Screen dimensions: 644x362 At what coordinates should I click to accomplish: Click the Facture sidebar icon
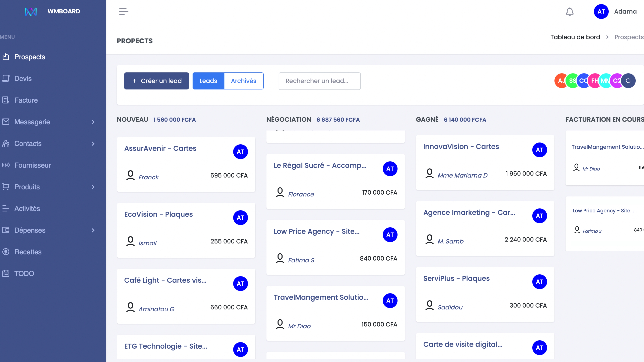coord(6,100)
